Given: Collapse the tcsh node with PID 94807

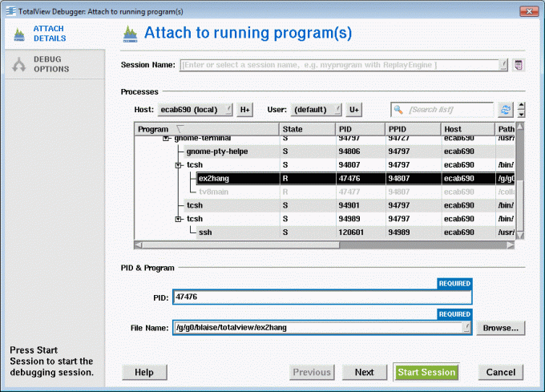Looking at the screenshot, I should 178,165.
